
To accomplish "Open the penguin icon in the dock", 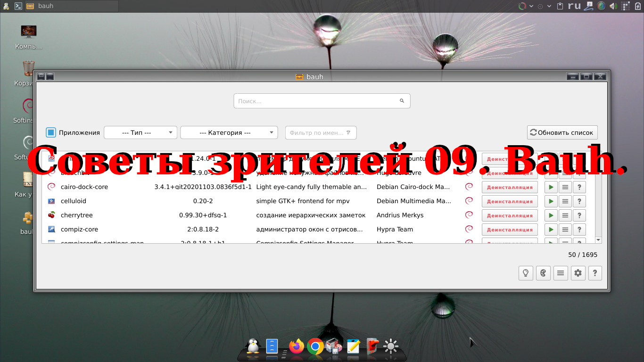I will pyautogui.click(x=253, y=346).
